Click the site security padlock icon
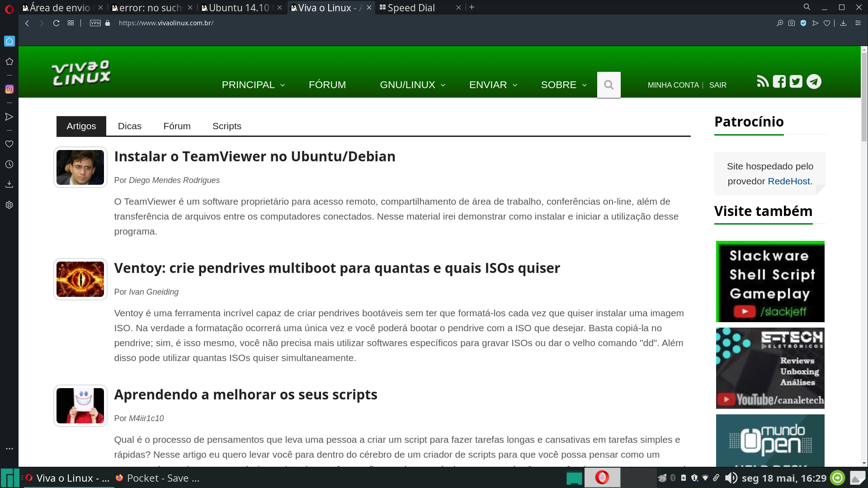 point(108,23)
